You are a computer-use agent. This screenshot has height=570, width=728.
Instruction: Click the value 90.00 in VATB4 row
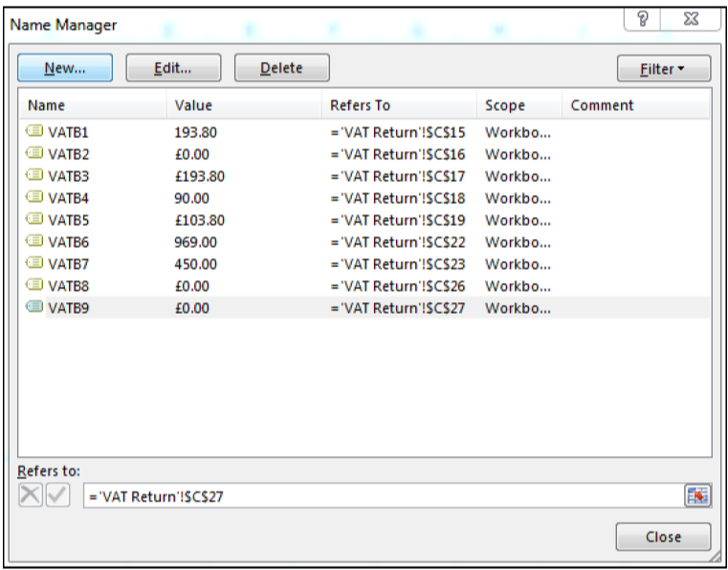click(x=191, y=198)
